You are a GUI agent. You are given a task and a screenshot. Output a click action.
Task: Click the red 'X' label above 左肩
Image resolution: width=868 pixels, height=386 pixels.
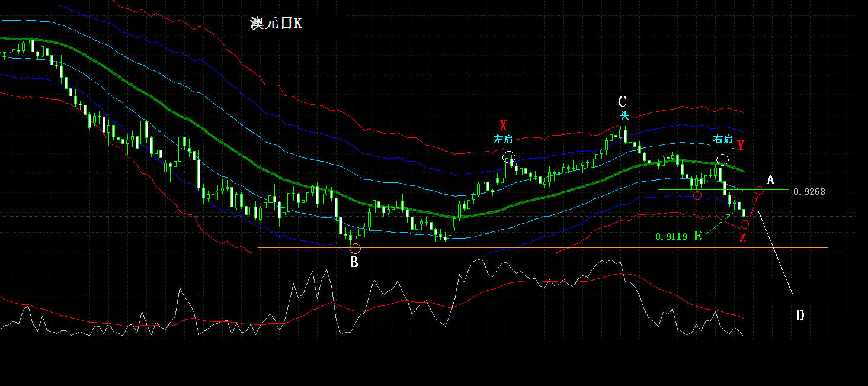504,125
